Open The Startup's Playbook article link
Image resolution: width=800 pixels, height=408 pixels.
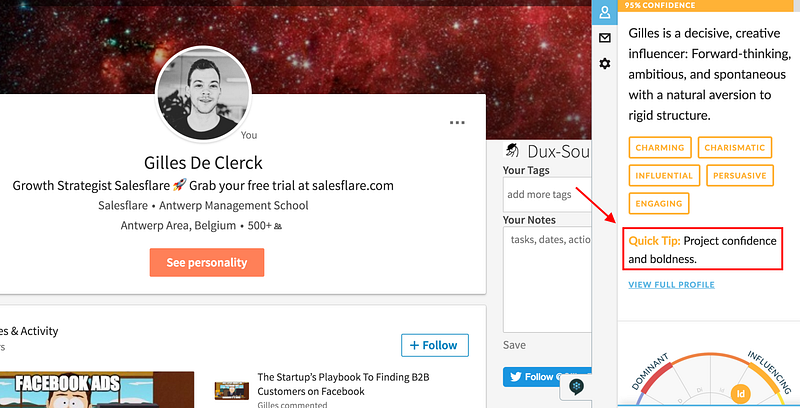(343, 384)
